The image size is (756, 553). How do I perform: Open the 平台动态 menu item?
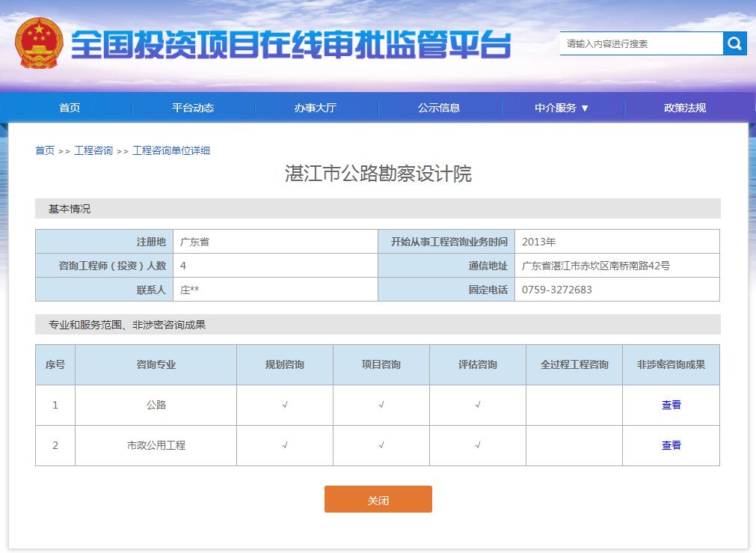pos(193,107)
